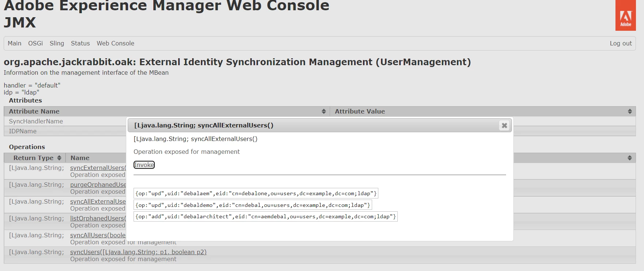
Task: Open the Main menu
Action: pos(15,43)
